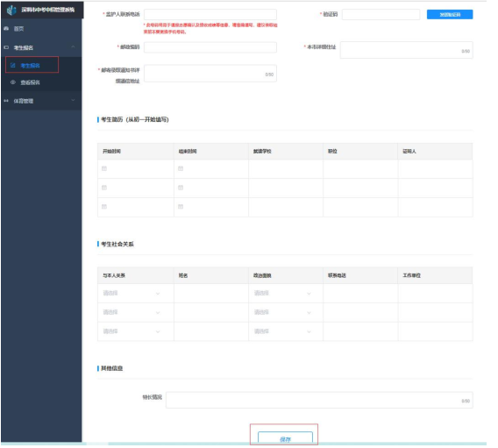Click the 保存 save button

[285, 437]
